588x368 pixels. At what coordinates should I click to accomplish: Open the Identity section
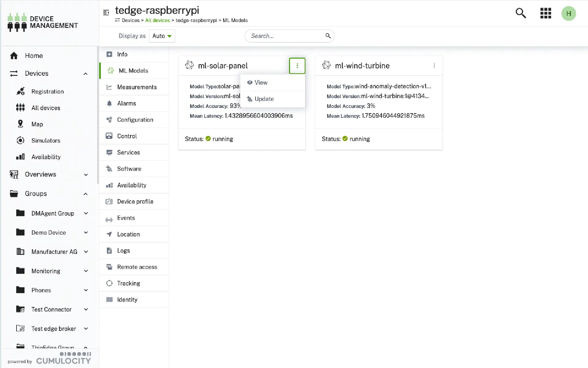pyautogui.click(x=127, y=300)
